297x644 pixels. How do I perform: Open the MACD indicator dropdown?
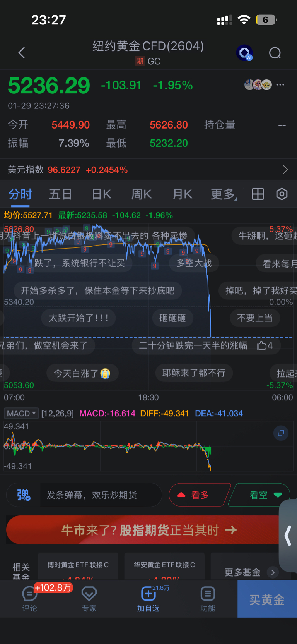[x=21, y=413]
